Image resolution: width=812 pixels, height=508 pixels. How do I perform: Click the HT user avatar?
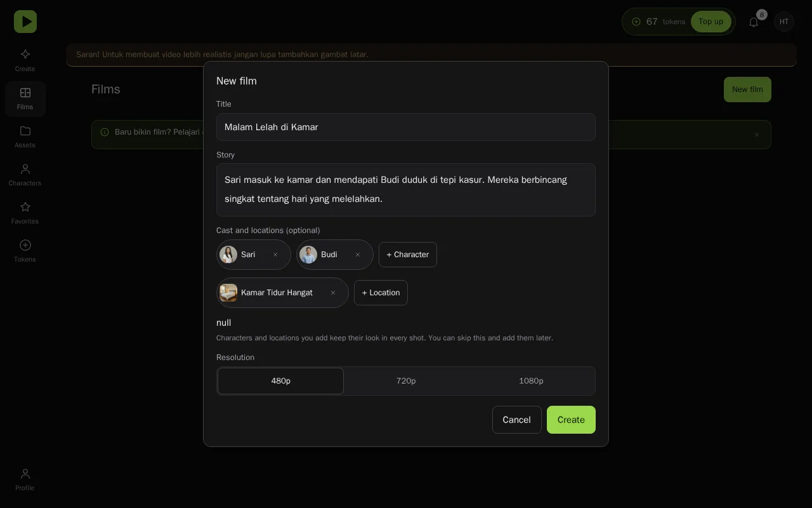click(784, 22)
